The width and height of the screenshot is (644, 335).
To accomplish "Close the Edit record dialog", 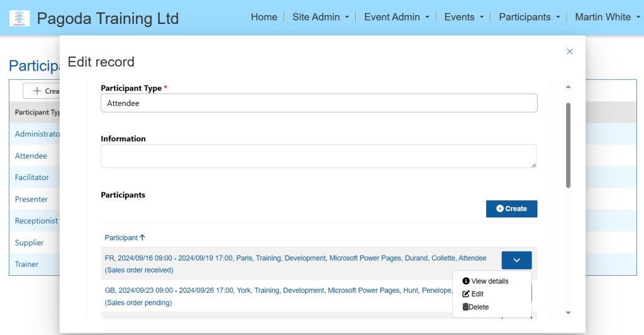I will tap(569, 52).
